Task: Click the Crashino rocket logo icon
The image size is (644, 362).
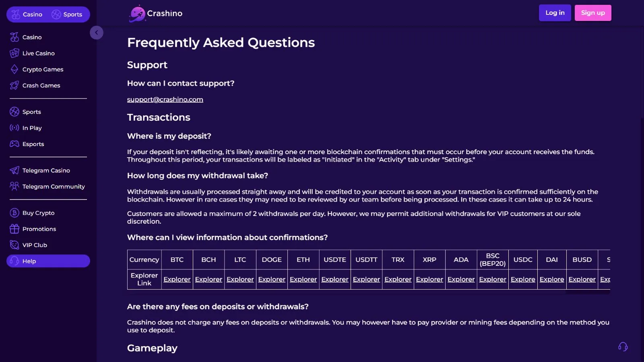Action: tap(137, 14)
